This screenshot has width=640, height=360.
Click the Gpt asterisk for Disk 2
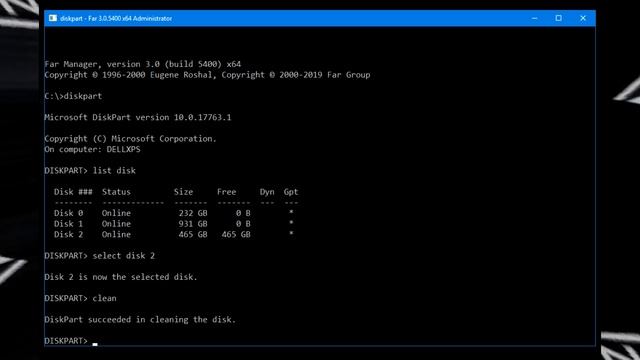(x=291, y=233)
